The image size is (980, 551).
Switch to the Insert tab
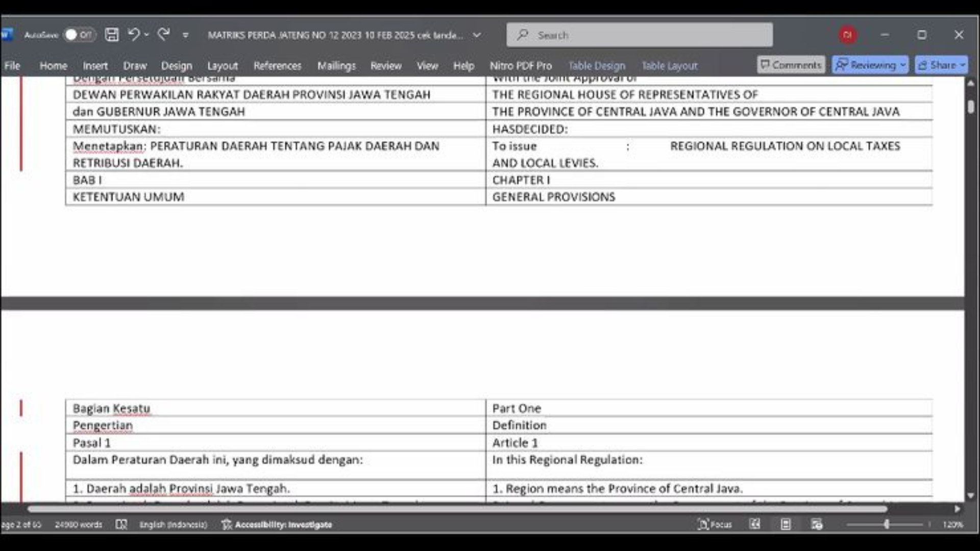click(95, 66)
